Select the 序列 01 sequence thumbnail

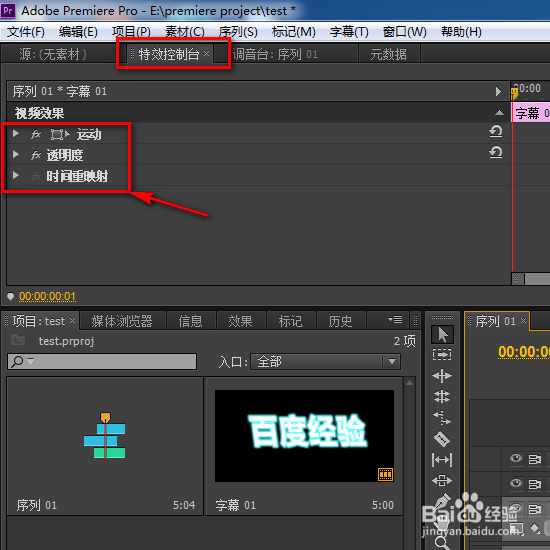105,436
